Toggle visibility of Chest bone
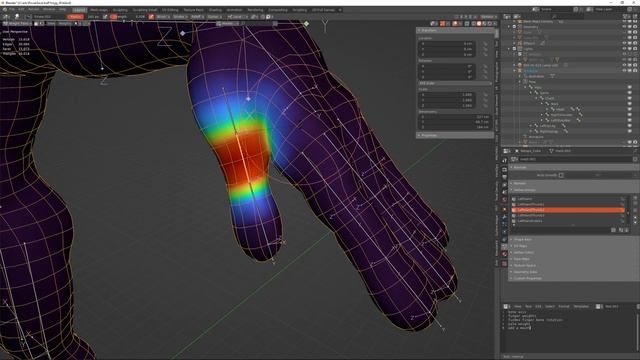The image size is (640, 360). tap(629, 98)
